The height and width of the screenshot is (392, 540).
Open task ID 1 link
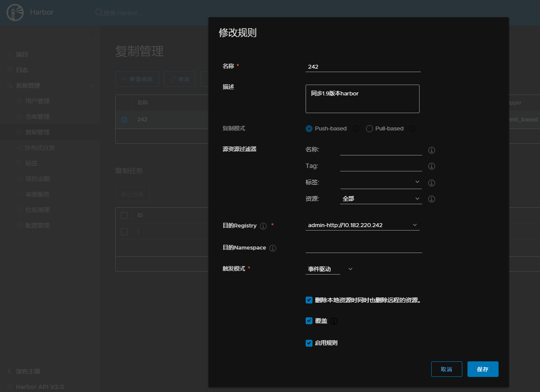tap(139, 232)
